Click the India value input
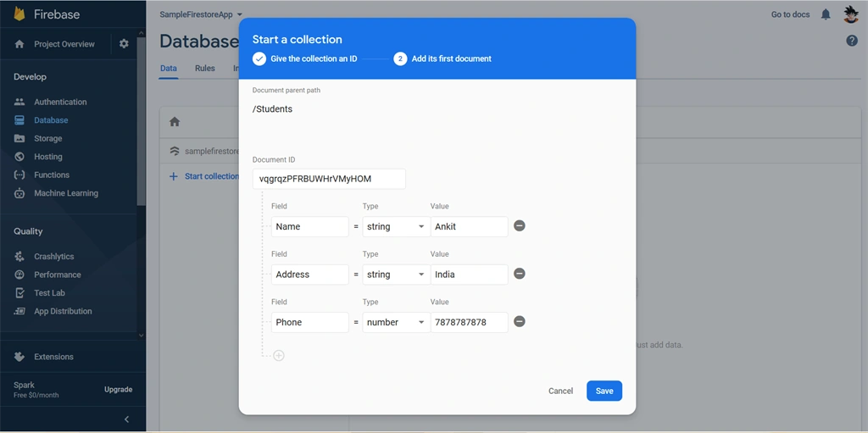The image size is (868, 433). pos(470,275)
